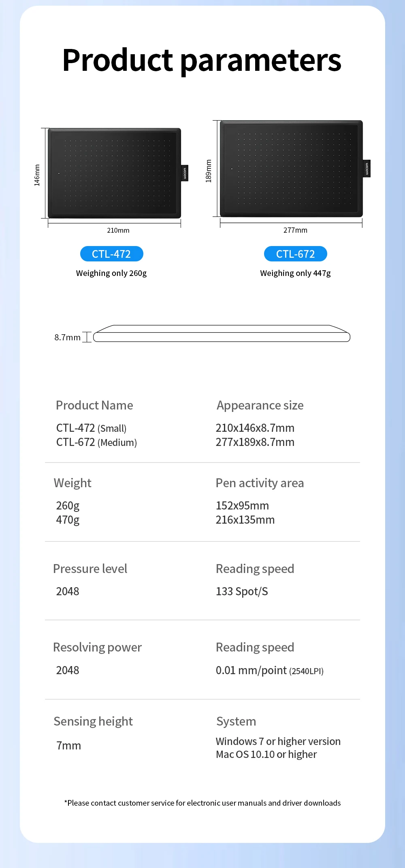Select the blue CTL-672 badge
The width and height of the screenshot is (405, 868).
coord(295,254)
